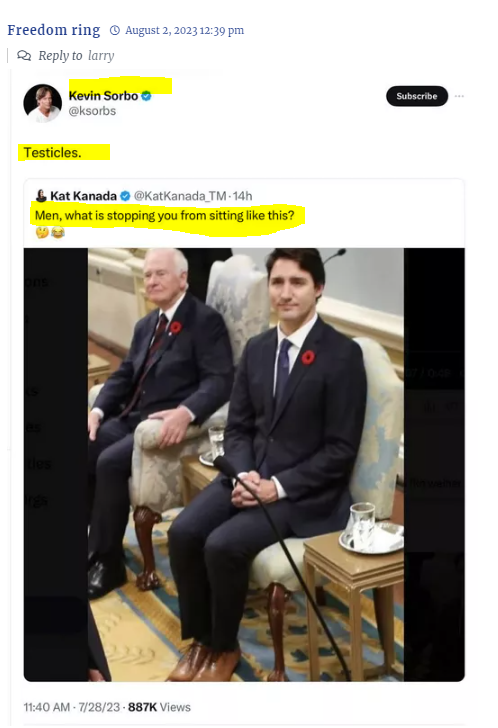
Task: Click the reply speech-bubble icon
Action: [x=24, y=56]
